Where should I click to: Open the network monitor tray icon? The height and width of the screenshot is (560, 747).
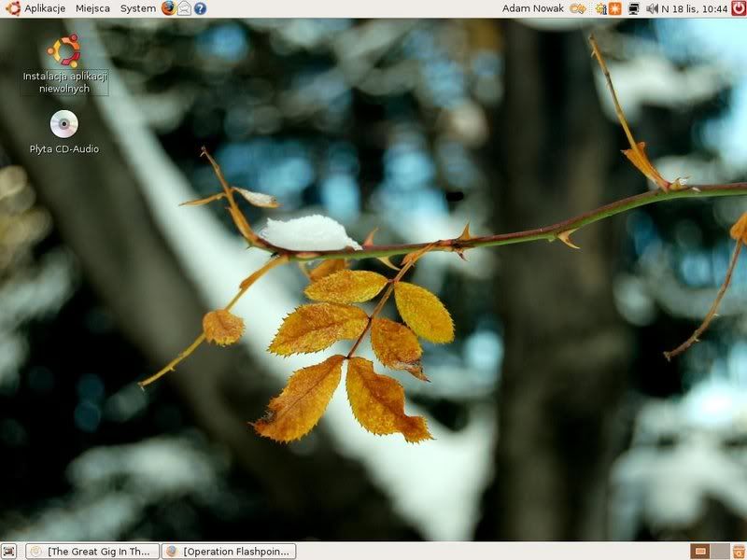(634, 8)
